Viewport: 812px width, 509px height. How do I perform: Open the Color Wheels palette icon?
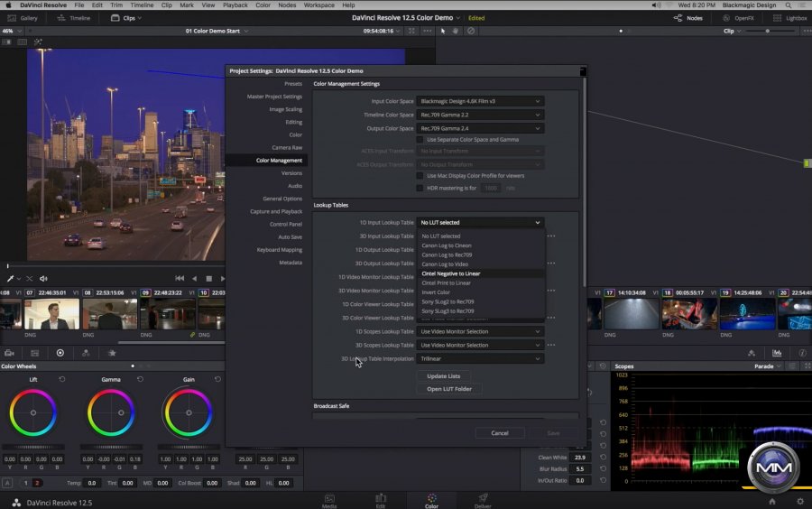(x=60, y=353)
